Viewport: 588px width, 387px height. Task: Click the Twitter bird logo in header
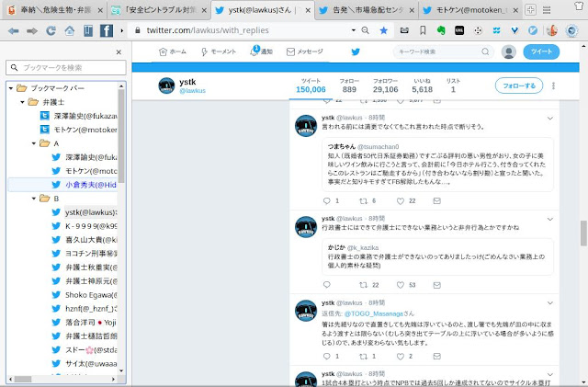pyautogui.click(x=356, y=51)
